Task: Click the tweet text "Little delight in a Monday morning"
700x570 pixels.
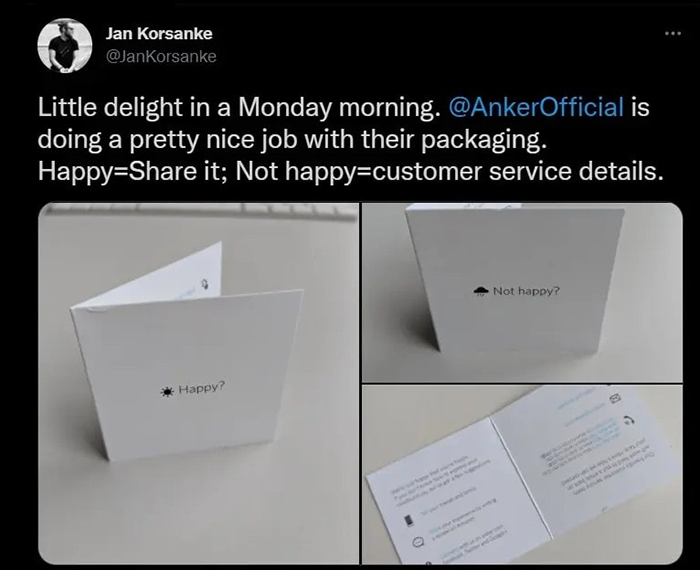Action: click(236, 107)
